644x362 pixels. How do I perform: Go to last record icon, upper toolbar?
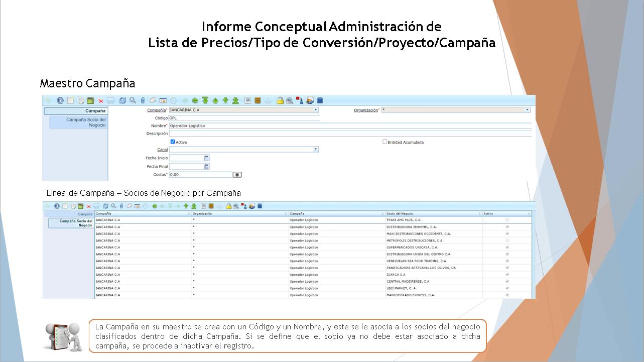pos(235,100)
